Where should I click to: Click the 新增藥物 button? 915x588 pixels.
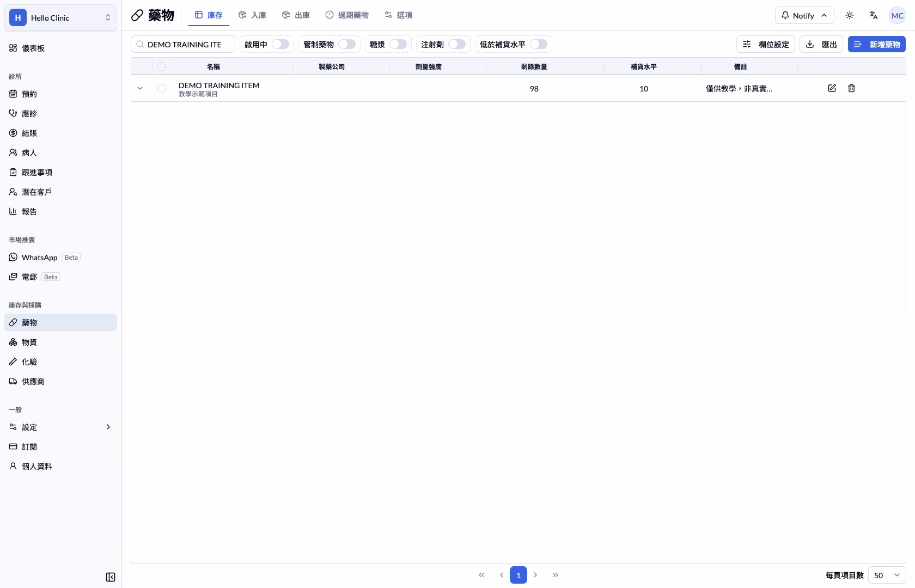tap(877, 44)
